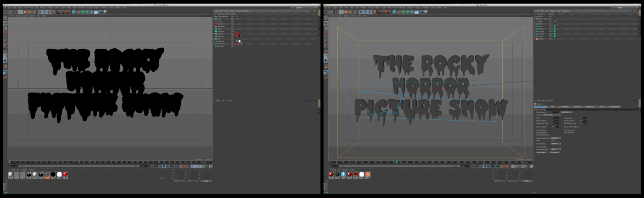Viewport: 644px width, 198px height.
Task: Click the Scale Project button
Action: click(x=548, y=115)
